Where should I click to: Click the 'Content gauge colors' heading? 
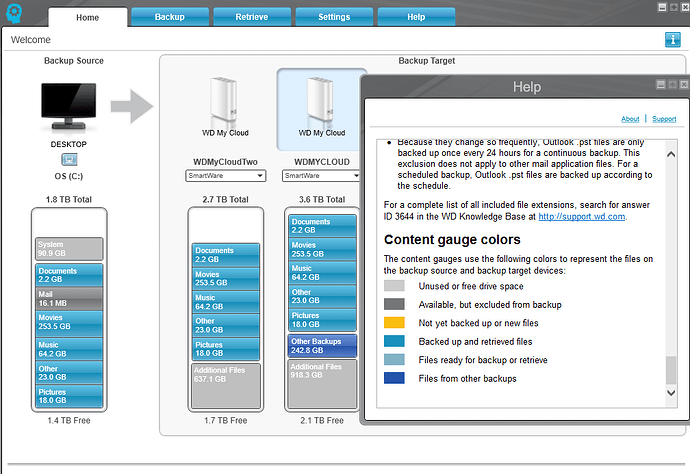pos(452,239)
